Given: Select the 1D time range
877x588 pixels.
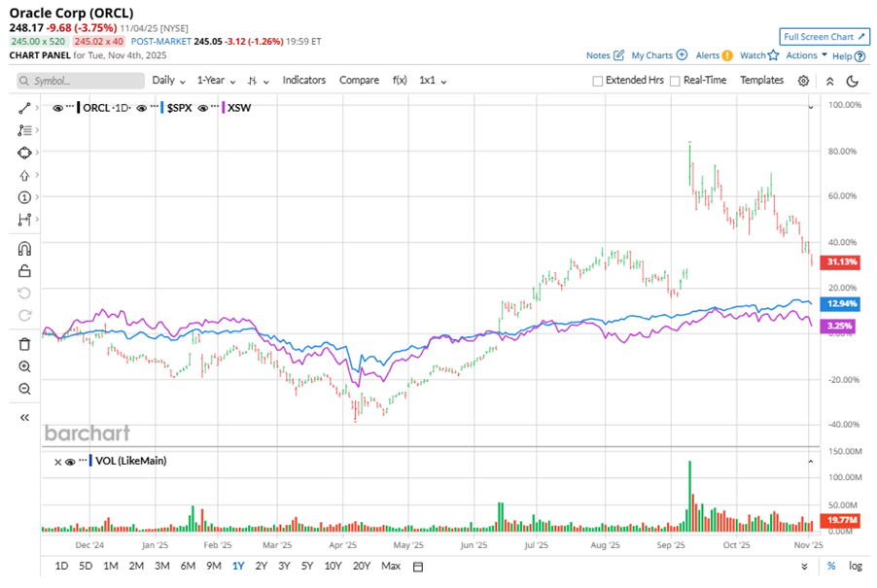Looking at the screenshot, I should tap(61, 567).
